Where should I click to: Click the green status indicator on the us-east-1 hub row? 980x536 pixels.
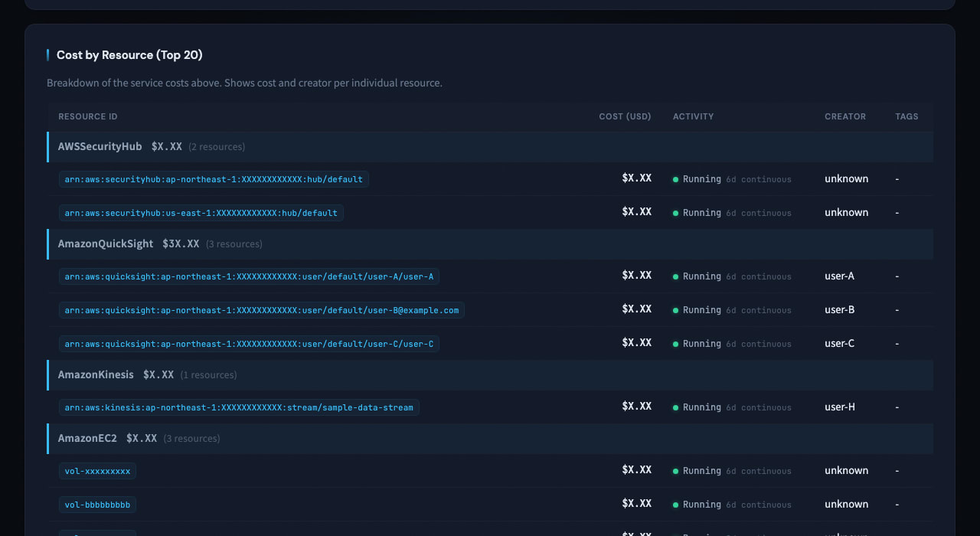pyautogui.click(x=675, y=212)
